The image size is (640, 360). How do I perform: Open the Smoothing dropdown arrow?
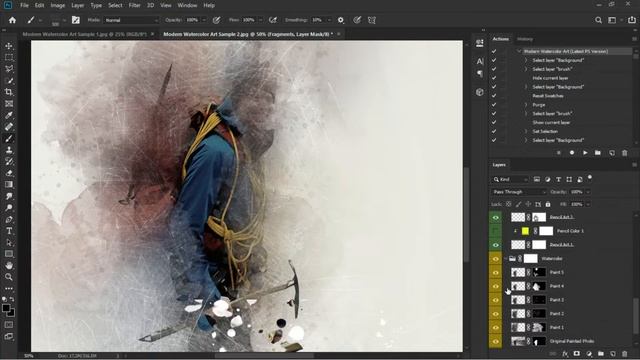point(329,20)
